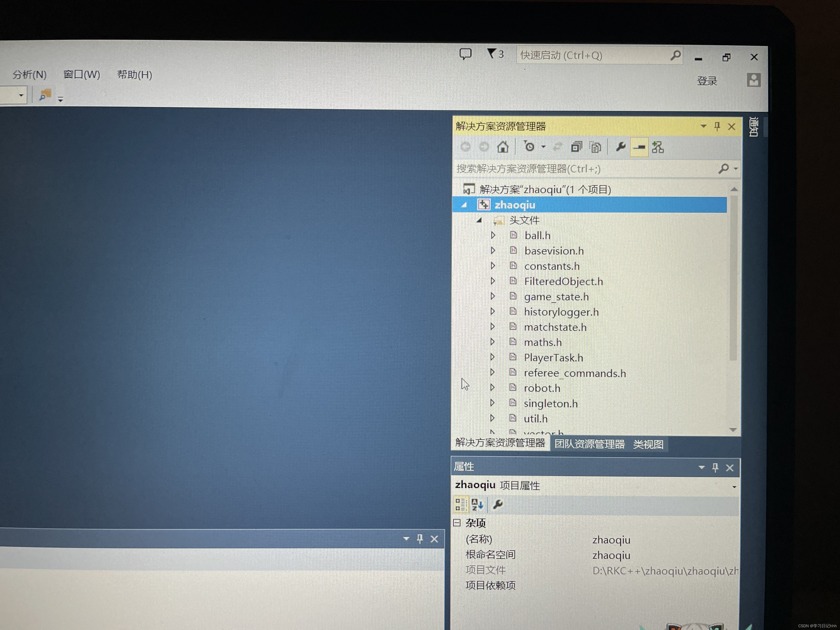Open Properties via Solution Explorer wrench icon
The height and width of the screenshot is (630, 840).
[x=620, y=147]
